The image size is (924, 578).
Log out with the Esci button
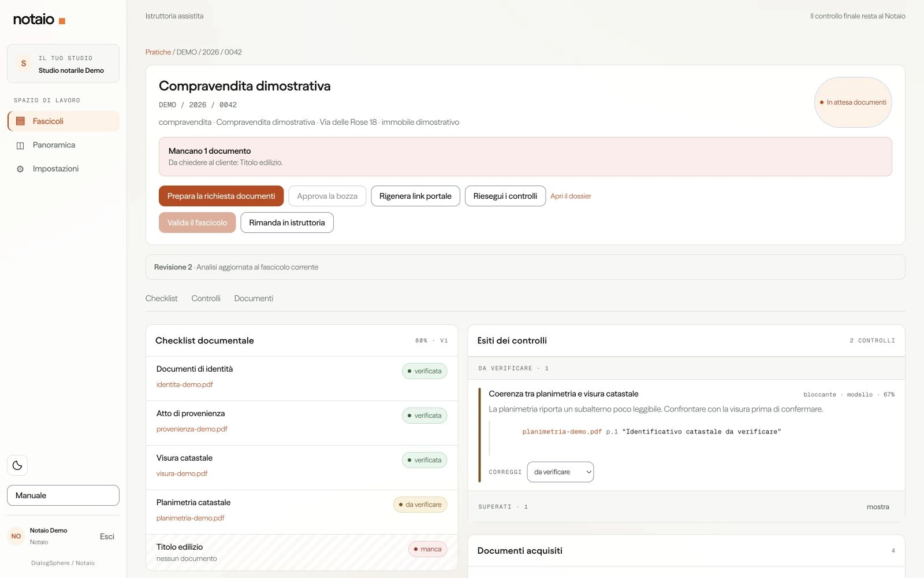[107, 536]
